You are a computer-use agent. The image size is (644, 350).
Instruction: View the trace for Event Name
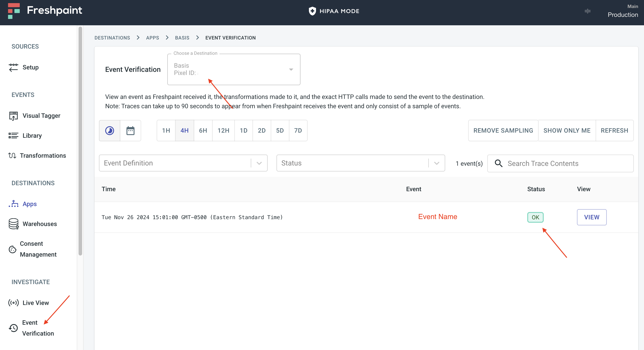(591, 217)
